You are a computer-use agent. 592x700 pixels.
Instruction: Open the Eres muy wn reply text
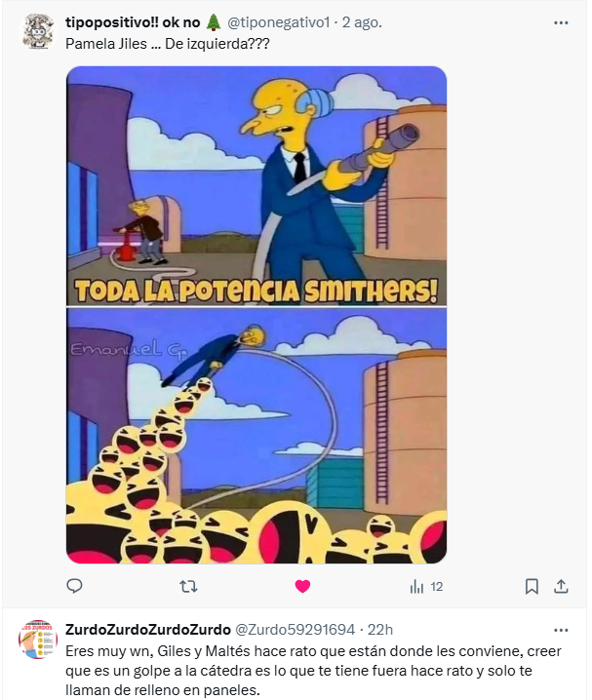[313, 671]
